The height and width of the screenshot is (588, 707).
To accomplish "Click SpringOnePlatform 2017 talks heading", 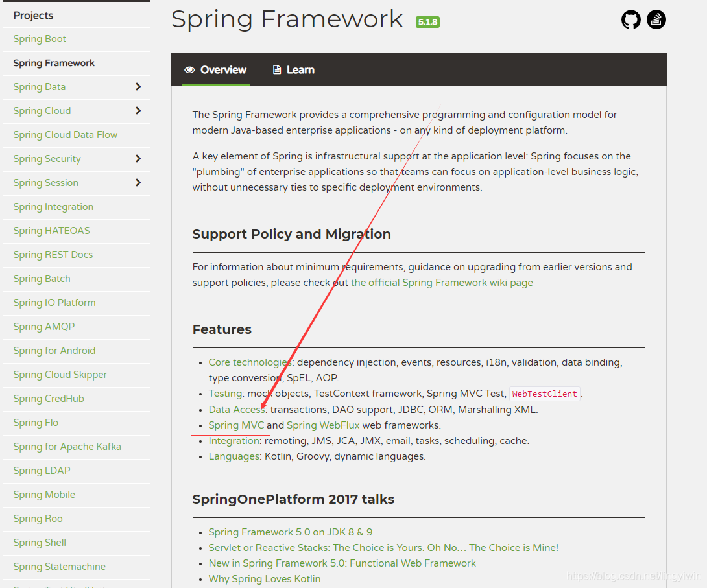I will click(293, 499).
